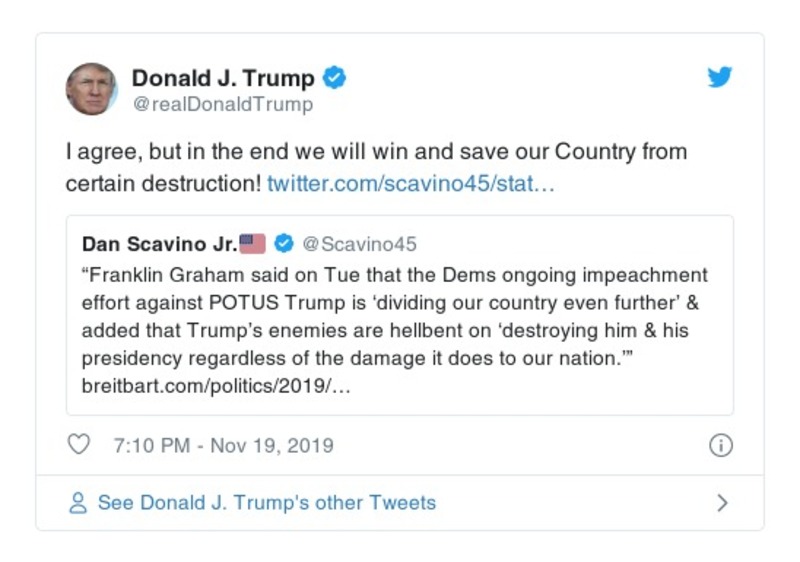Open the Donald J. Trump display name
Screen dimensions: 800x562
point(223,78)
